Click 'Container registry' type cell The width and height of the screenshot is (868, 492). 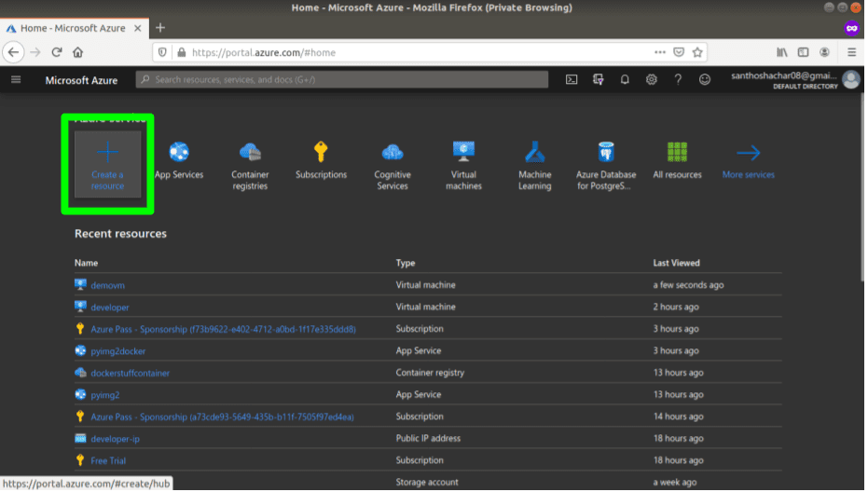pos(431,374)
